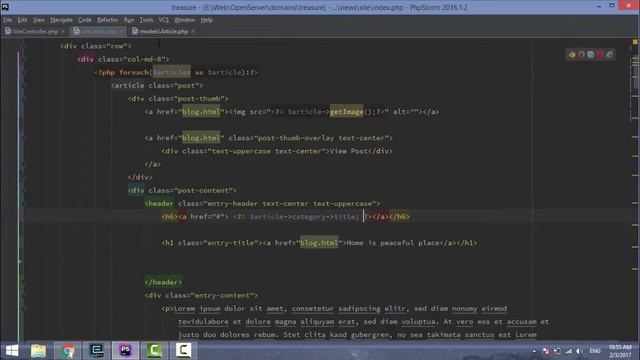Click ENG language indicator
This screenshot has height=360, width=640.
tap(595, 351)
